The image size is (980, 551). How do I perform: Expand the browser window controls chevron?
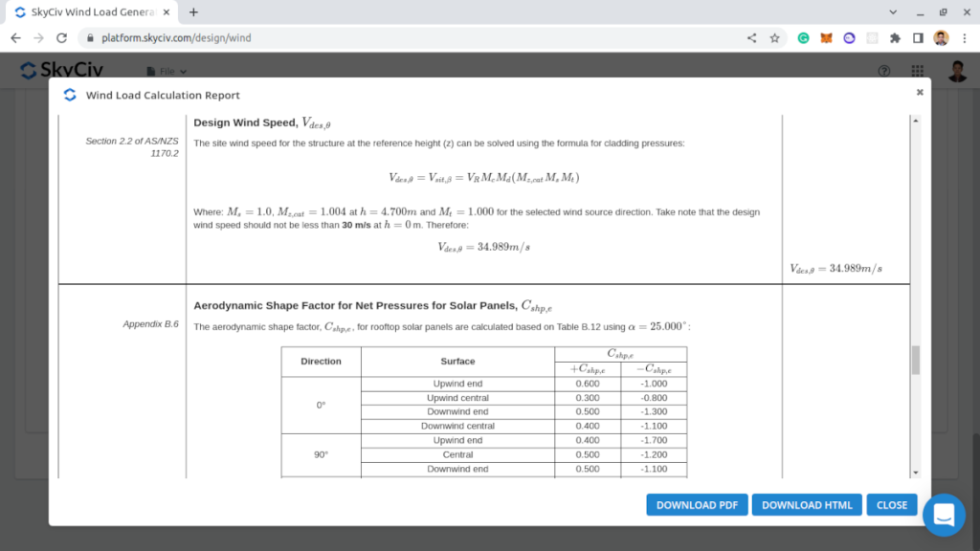pyautogui.click(x=892, y=11)
